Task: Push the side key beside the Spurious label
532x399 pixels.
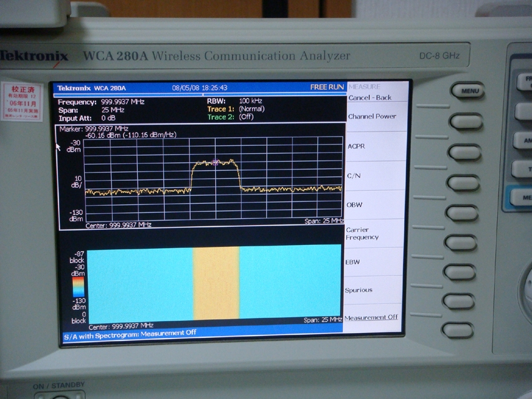Action: [458, 301]
